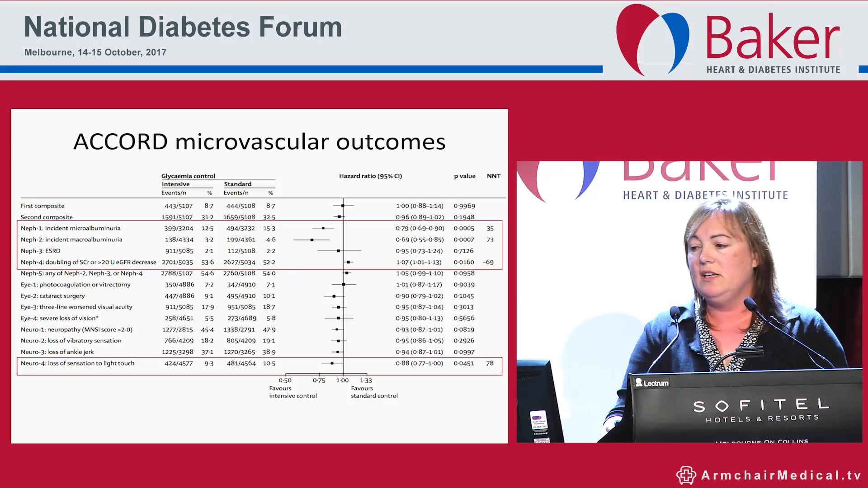This screenshot has width=868, height=488.
Task: Toggle the red outline around nephropathy outcomes
Action: pyautogui.click(x=259, y=245)
